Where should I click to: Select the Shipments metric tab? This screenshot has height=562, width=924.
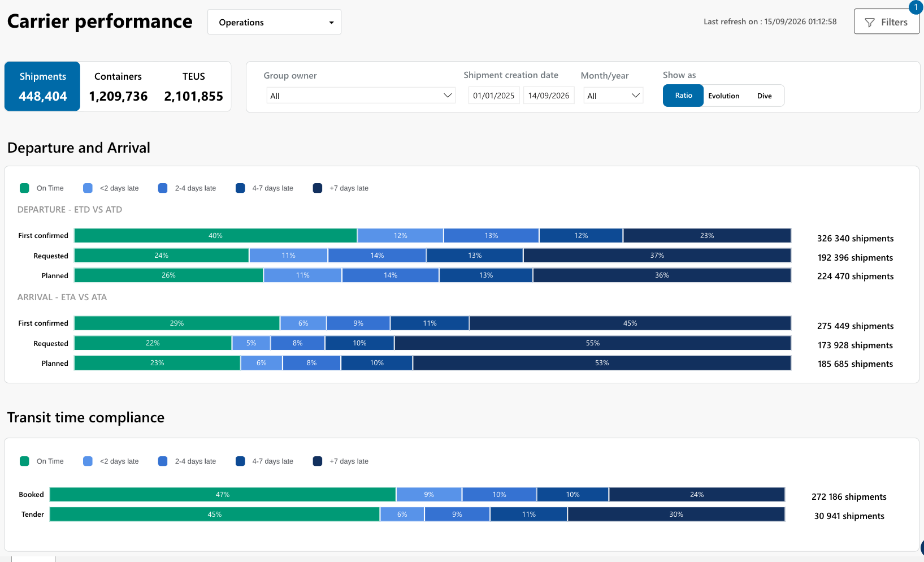point(42,87)
